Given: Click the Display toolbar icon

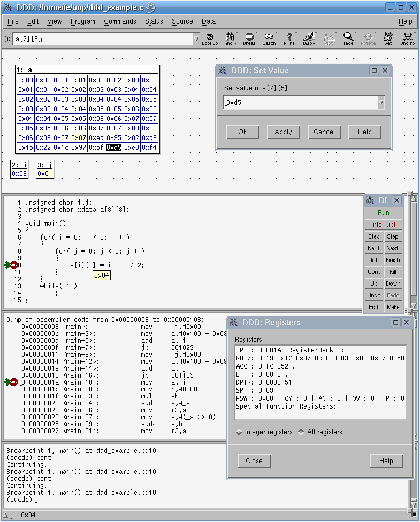Looking at the screenshot, I should (309, 39).
